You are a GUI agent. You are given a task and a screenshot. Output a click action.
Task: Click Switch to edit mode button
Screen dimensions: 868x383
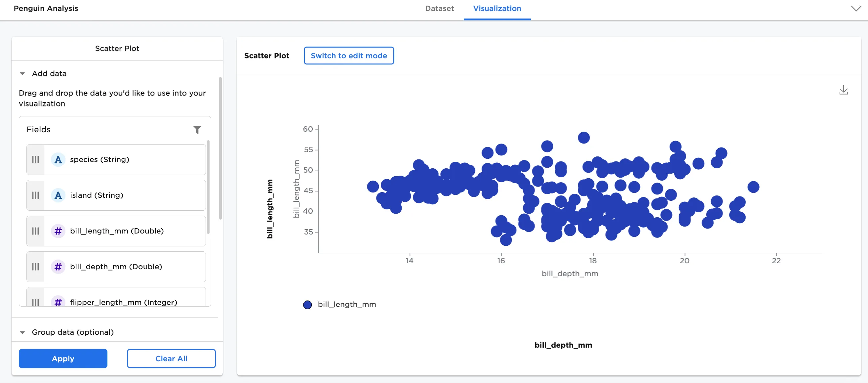348,56
